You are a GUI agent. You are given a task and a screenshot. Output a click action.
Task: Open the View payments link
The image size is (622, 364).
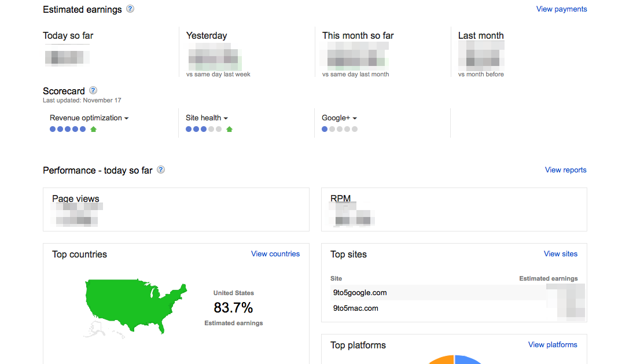coord(561,9)
